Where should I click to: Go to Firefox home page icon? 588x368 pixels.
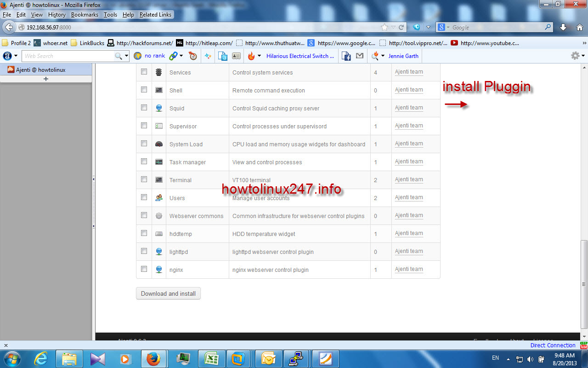[x=579, y=27]
